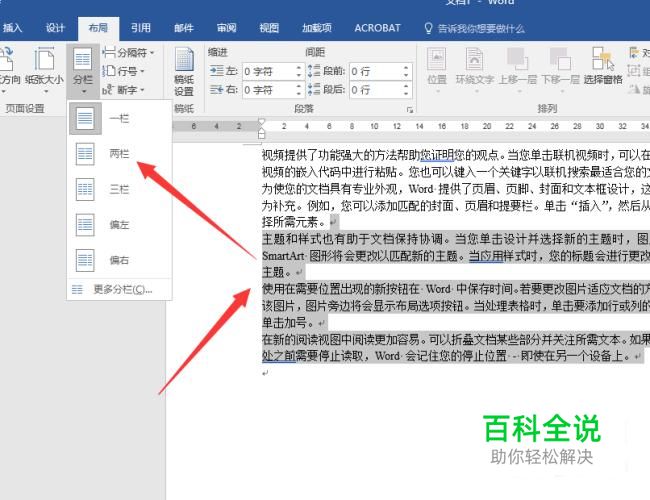
Task: Increase left indent with the up arrow
Action: 299,67
